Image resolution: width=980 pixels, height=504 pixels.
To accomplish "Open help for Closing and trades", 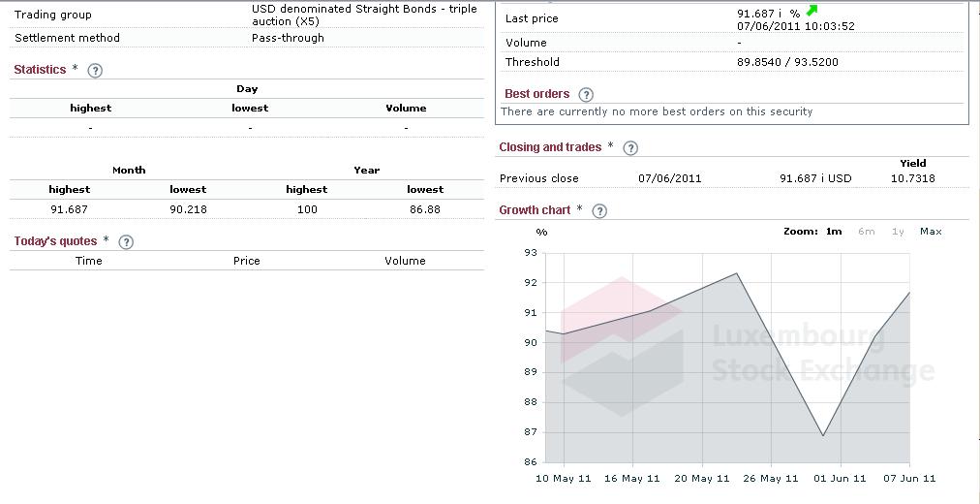I will tap(630, 147).
